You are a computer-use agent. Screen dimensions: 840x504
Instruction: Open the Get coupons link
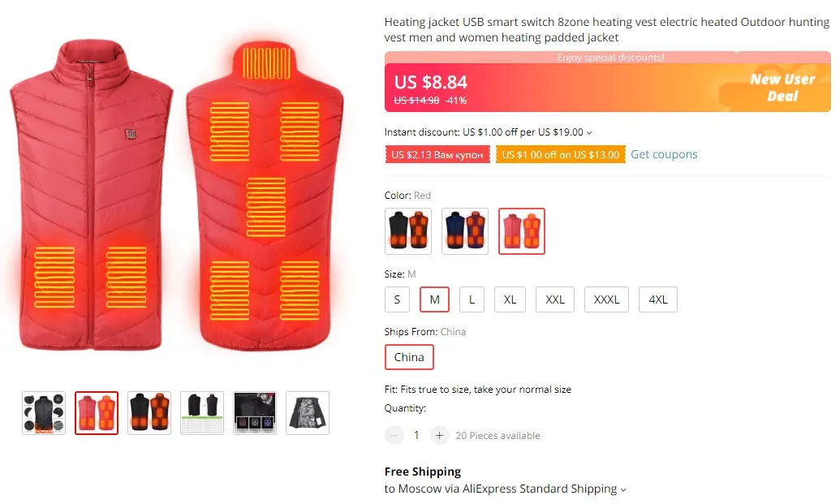tap(664, 154)
